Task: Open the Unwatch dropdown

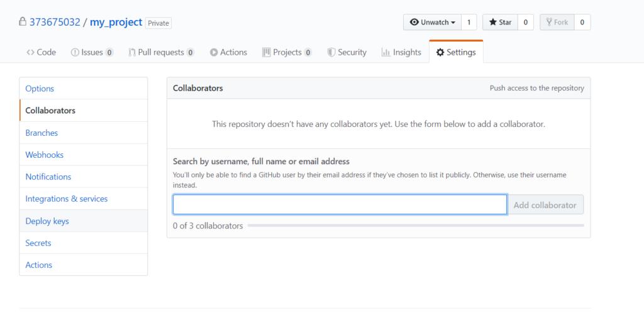Action: click(433, 22)
